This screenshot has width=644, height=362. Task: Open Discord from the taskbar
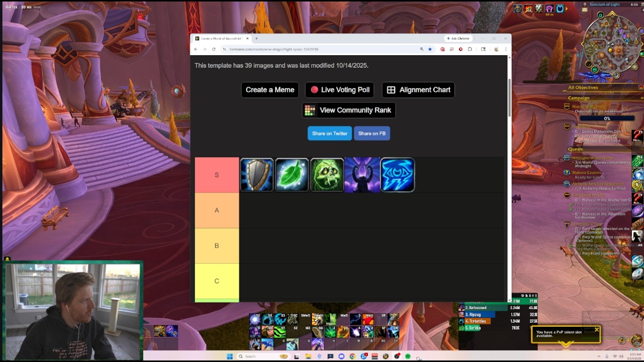(341, 356)
